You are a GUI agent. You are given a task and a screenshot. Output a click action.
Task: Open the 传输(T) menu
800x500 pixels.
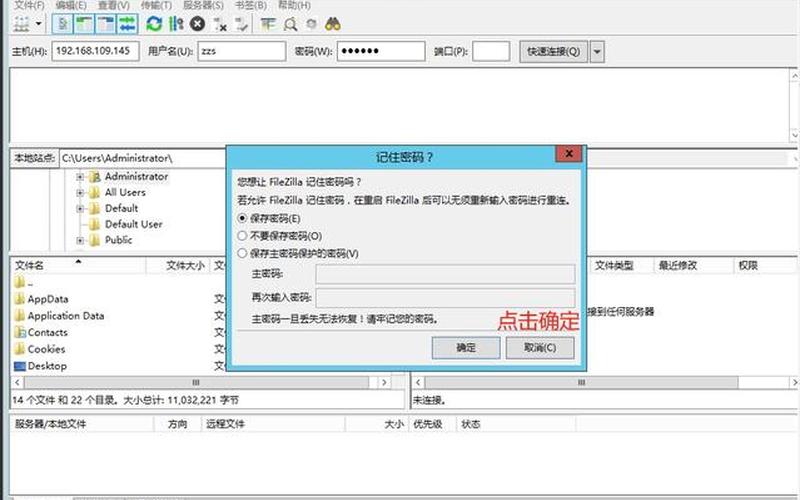[x=156, y=5]
